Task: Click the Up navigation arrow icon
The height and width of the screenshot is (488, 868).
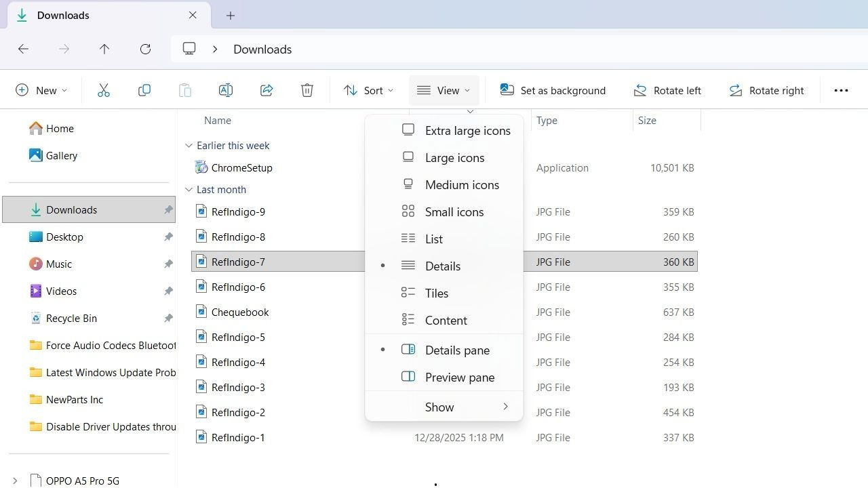Action: tap(104, 49)
